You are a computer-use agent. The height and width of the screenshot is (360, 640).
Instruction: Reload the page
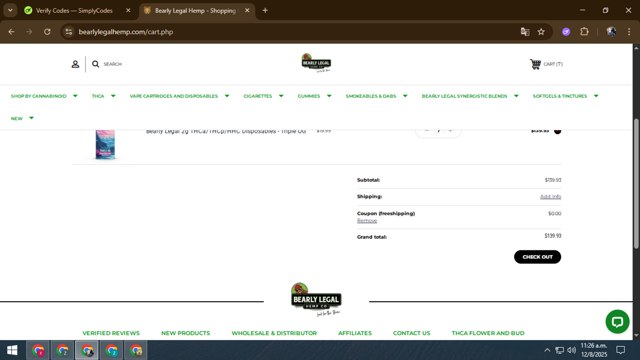tap(47, 32)
